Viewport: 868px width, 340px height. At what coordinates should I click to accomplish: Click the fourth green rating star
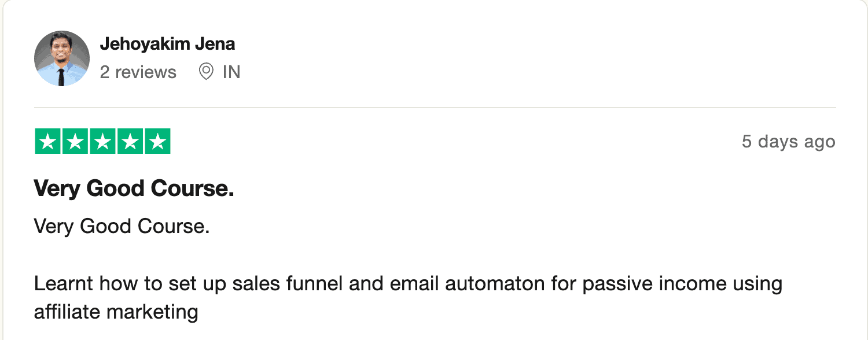click(x=130, y=142)
